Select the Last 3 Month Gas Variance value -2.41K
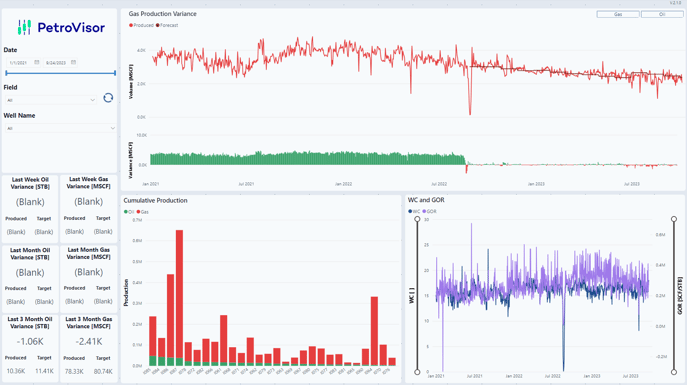This screenshot has width=687, height=385. pos(89,342)
